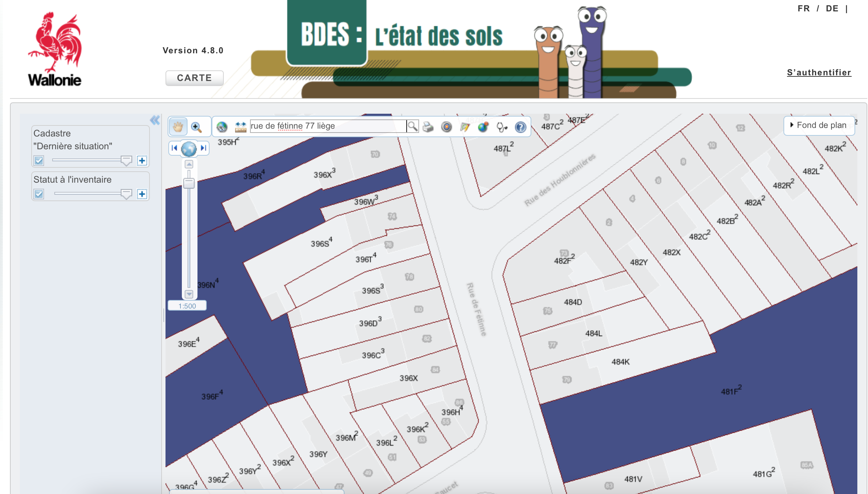Click the target locate icon
868x494 pixels.
pos(446,127)
